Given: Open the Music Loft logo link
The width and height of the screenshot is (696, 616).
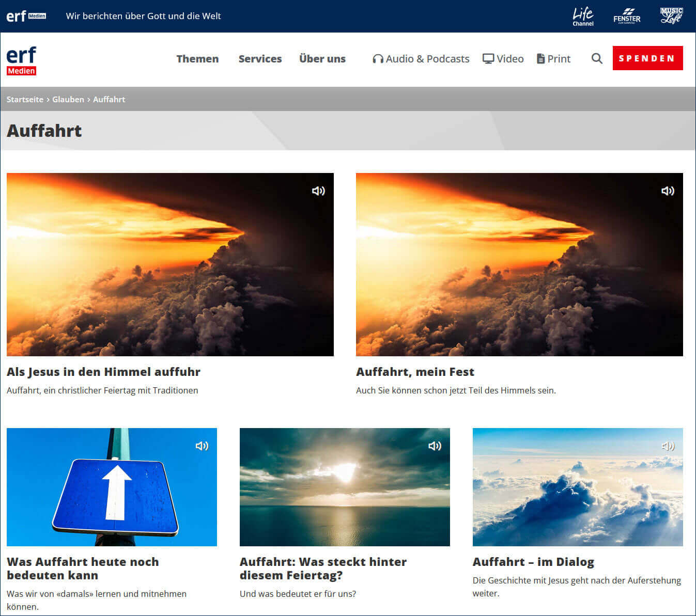Looking at the screenshot, I should [x=671, y=15].
